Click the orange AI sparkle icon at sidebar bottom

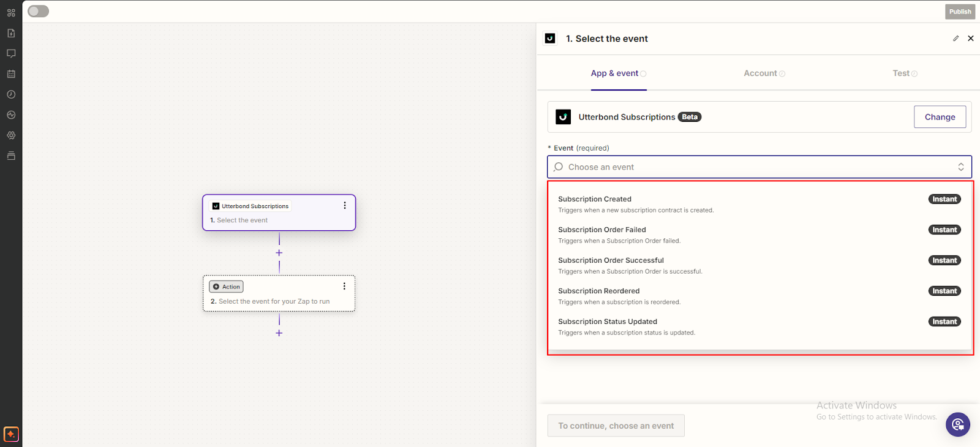(x=11, y=434)
